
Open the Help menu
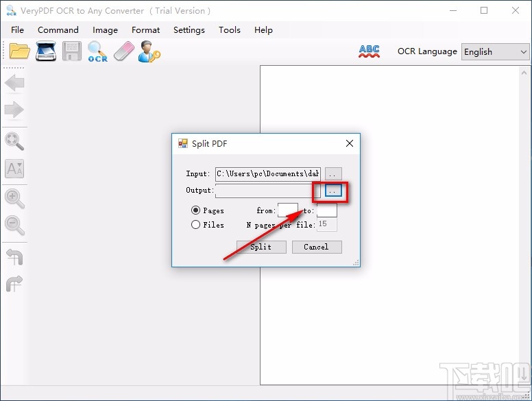click(263, 30)
